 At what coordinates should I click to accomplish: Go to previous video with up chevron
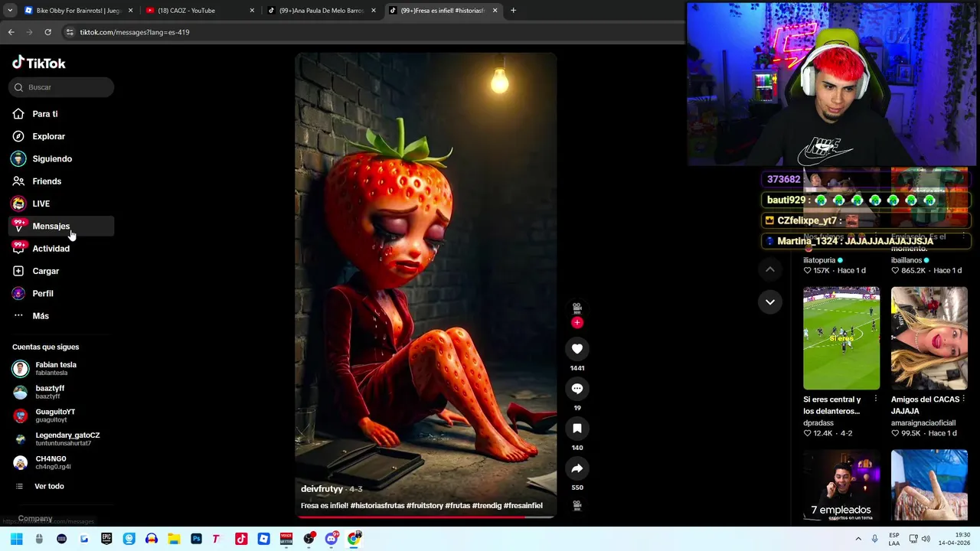pos(770,269)
